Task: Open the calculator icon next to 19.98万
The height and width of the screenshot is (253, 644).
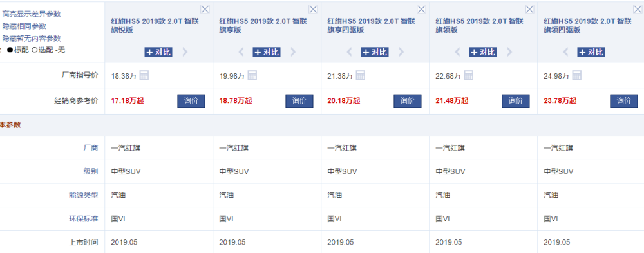Action: pos(252,75)
